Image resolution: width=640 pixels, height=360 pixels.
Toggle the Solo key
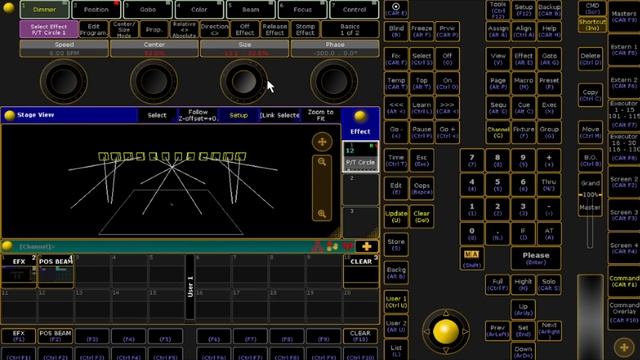(549, 284)
